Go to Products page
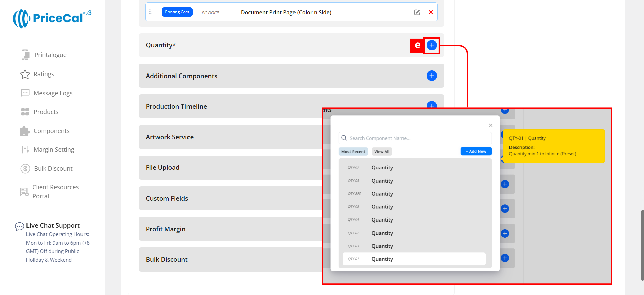The height and width of the screenshot is (295, 644). click(x=46, y=112)
